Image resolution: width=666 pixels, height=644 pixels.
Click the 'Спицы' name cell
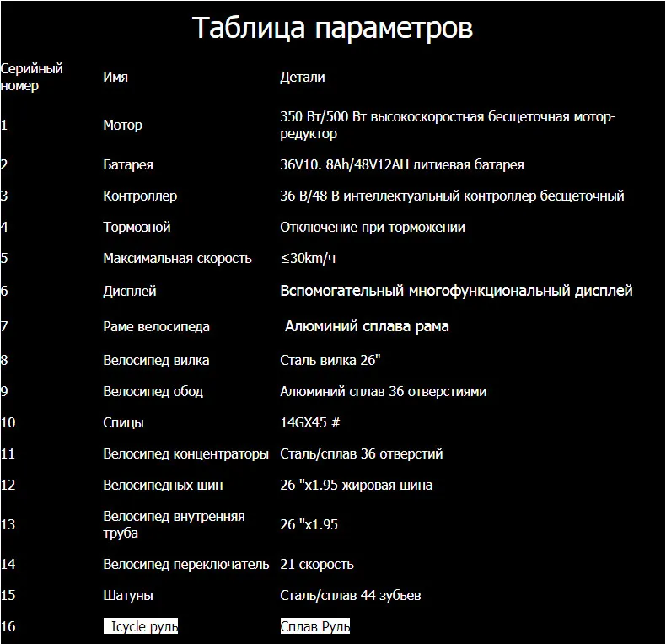tap(123, 422)
